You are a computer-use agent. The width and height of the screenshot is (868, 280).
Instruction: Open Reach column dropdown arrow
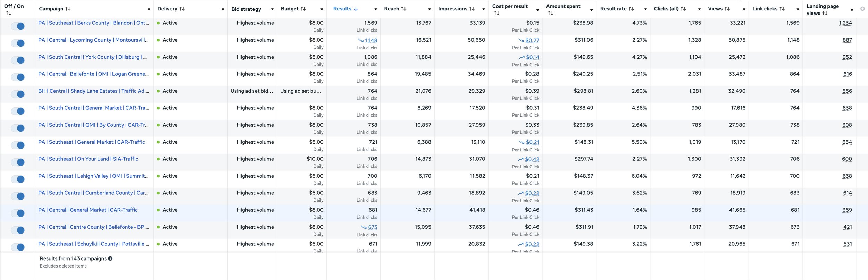coord(429,9)
